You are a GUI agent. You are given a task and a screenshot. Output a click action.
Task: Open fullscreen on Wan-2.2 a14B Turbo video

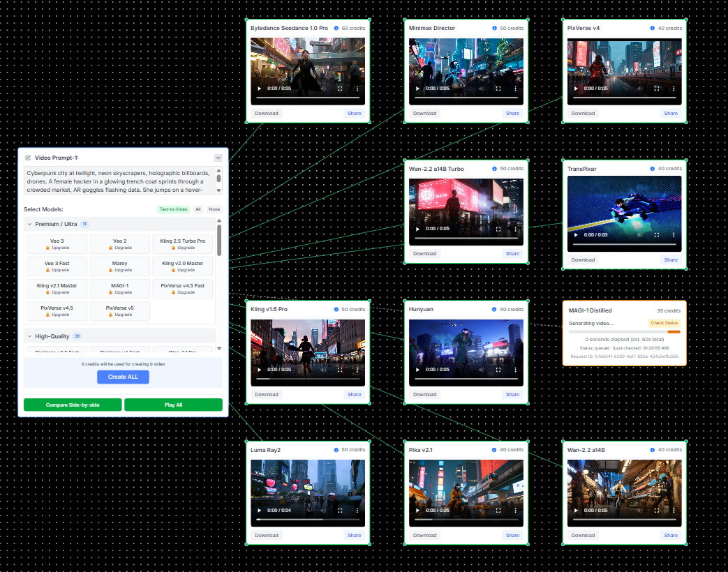click(498, 229)
